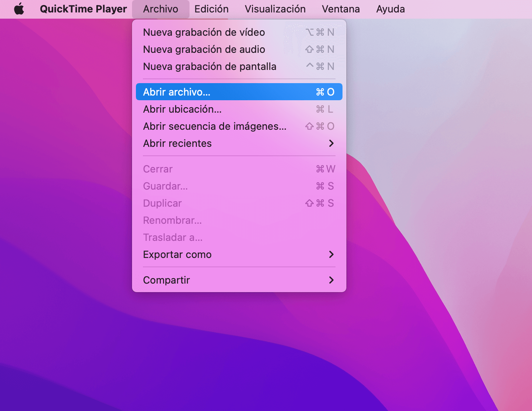Select Nueva grabación de audio
Screen dimensions: 532x411
204,49
